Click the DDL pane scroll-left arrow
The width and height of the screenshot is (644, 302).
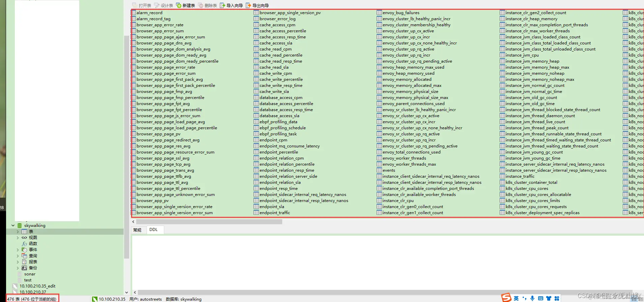pyautogui.click(x=135, y=293)
